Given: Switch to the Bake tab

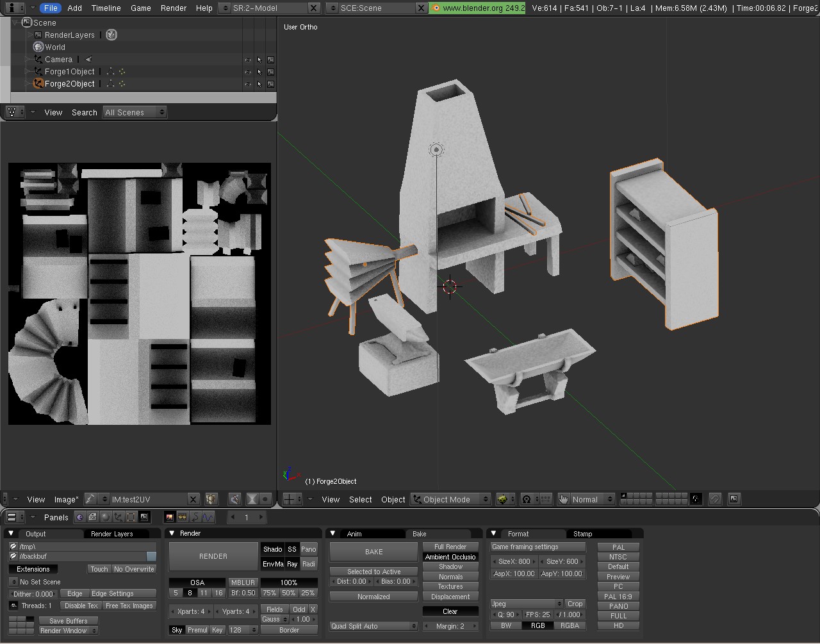Looking at the screenshot, I should 420,534.
